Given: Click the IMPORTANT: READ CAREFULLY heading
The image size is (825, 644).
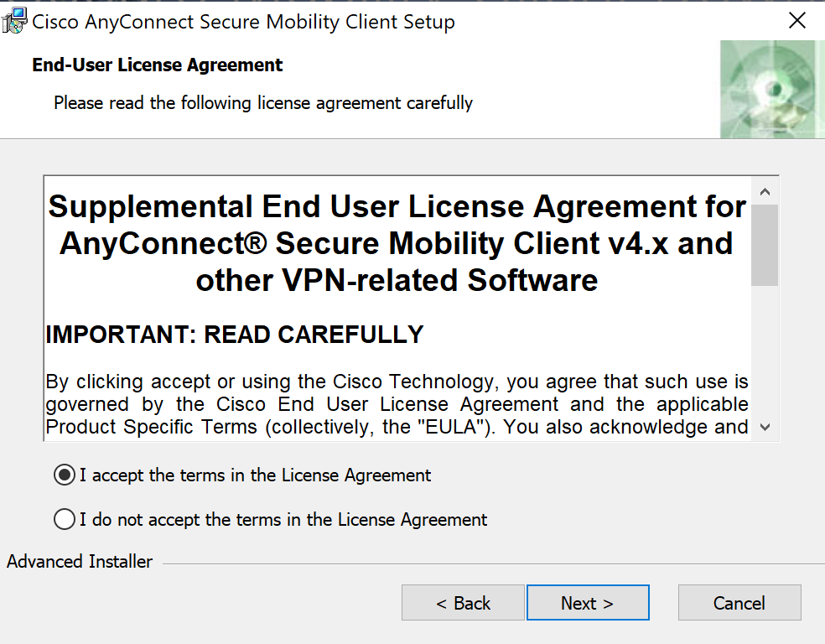Looking at the screenshot, I should [x=235, y=335].
